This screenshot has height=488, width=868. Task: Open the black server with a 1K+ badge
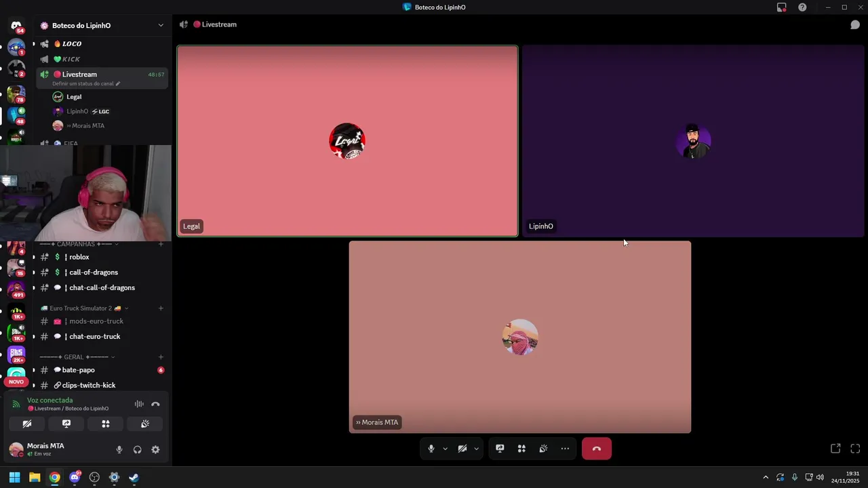[x=16, y=311]
